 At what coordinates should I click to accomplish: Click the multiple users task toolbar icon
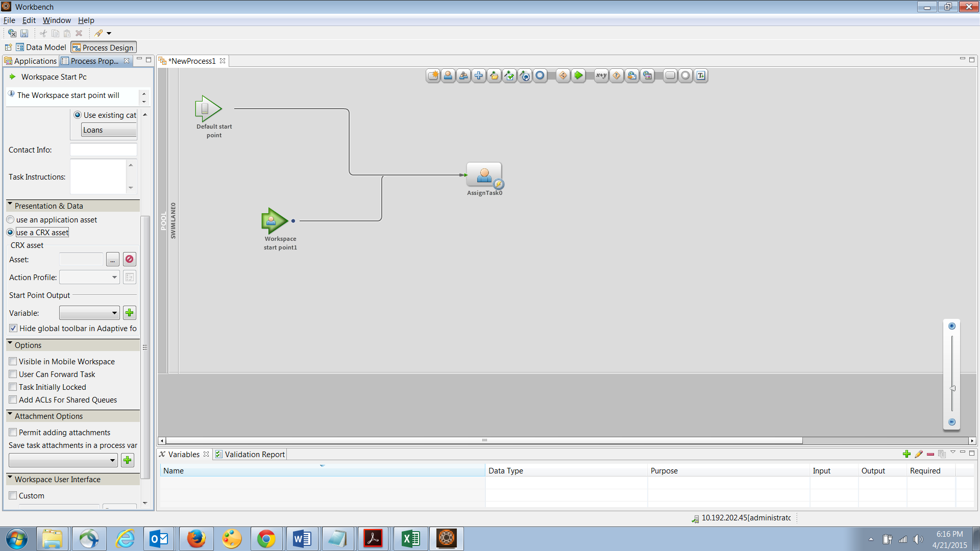[463, 76]
